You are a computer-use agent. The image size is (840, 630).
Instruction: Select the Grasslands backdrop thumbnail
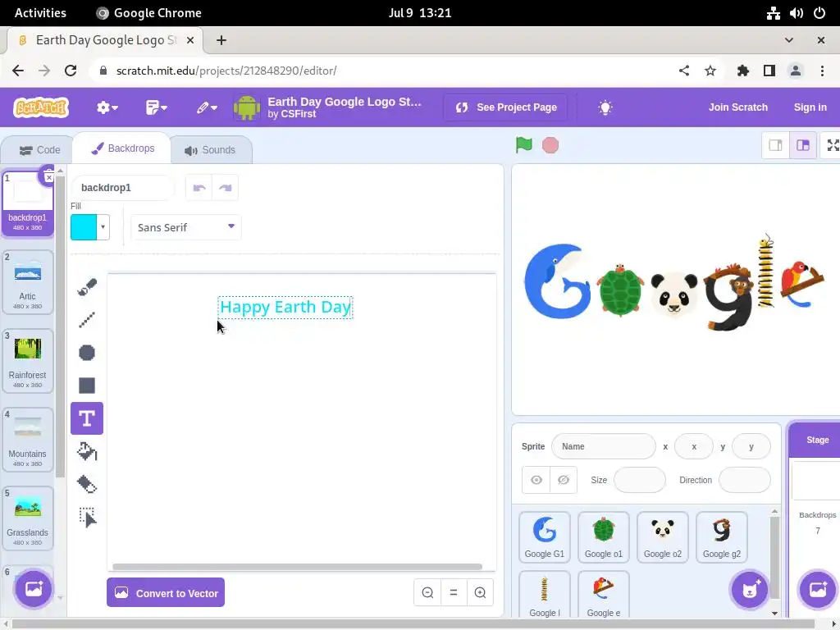pyautogui.click(x=28, y=518)
